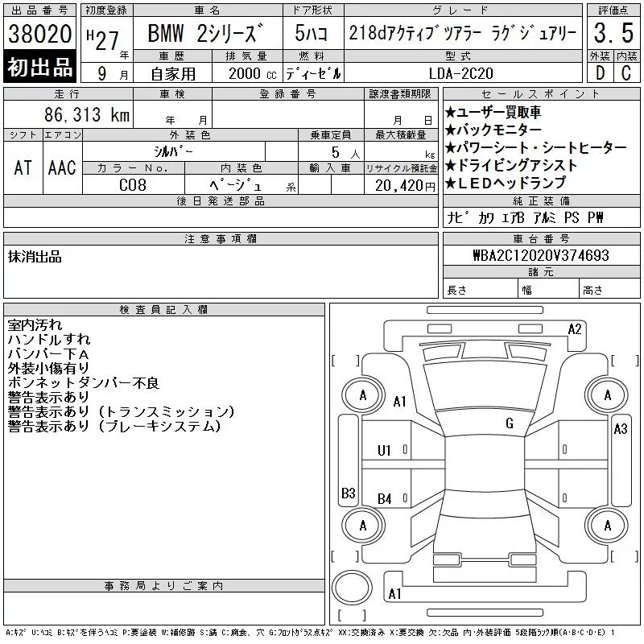
Task: Click the vehicle history value 自家用
Action: [x=173, y=74]
